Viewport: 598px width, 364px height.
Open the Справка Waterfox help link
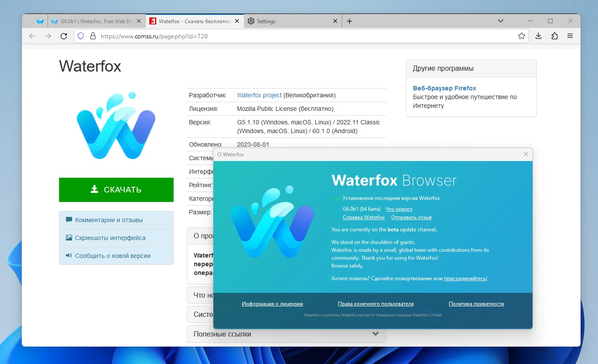[364, 217]
